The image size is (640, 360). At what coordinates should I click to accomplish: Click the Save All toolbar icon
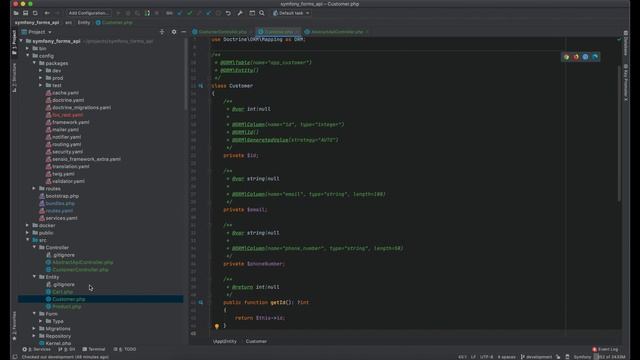click(x=25, y=13)
